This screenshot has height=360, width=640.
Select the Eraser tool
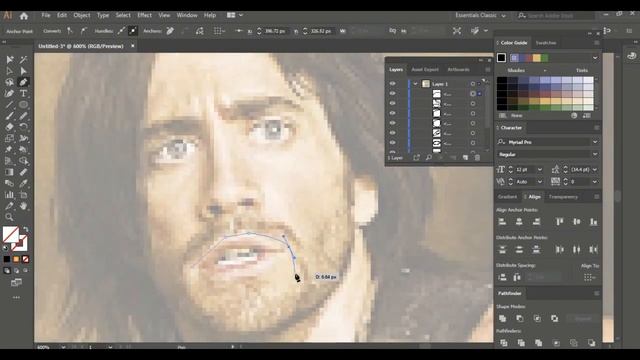(9, 127)
